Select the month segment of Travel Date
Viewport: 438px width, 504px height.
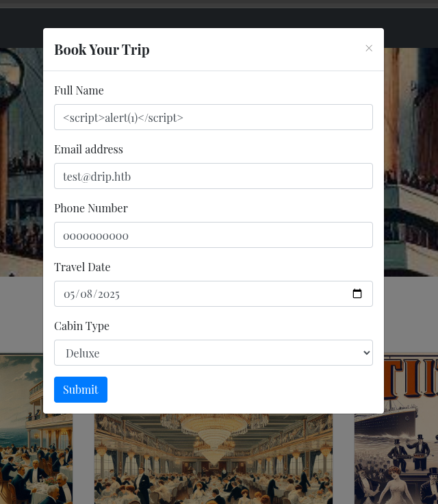(69, 294)
